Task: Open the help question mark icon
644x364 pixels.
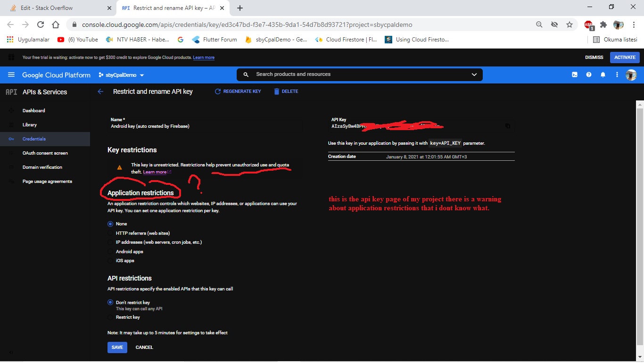Action: coord(589,74)
